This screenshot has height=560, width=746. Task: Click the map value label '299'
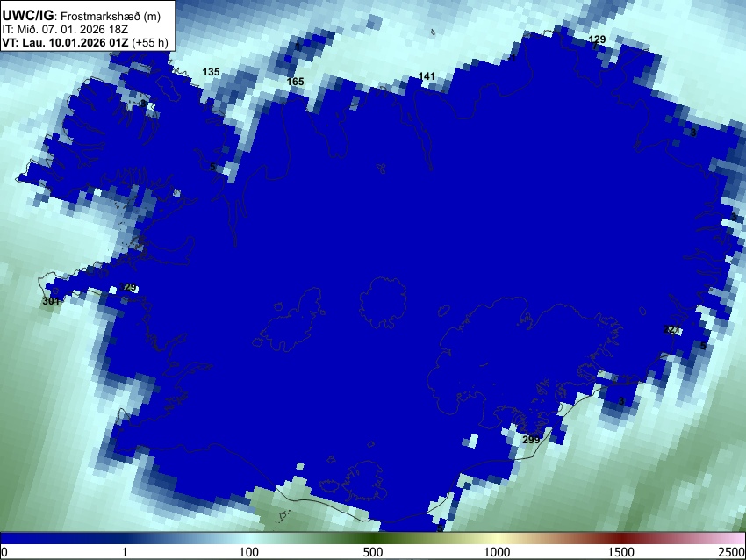pyautogui.click(x=531, y=440)
